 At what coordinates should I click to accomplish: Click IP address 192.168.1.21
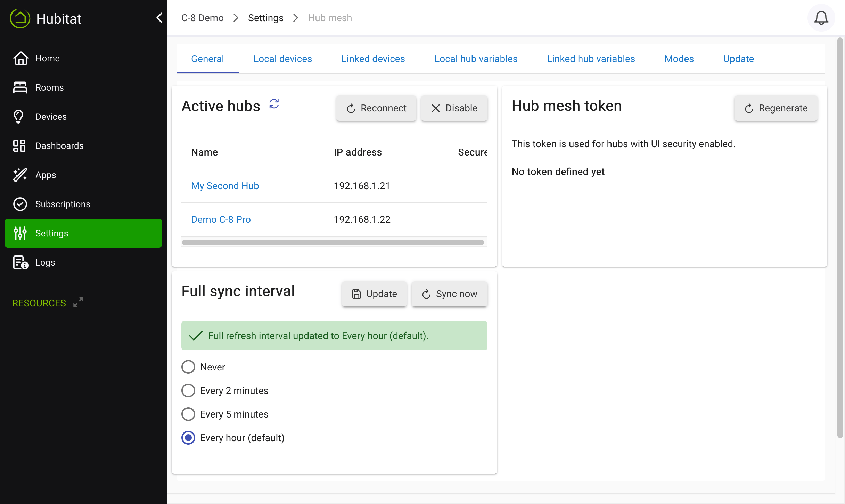362,186
